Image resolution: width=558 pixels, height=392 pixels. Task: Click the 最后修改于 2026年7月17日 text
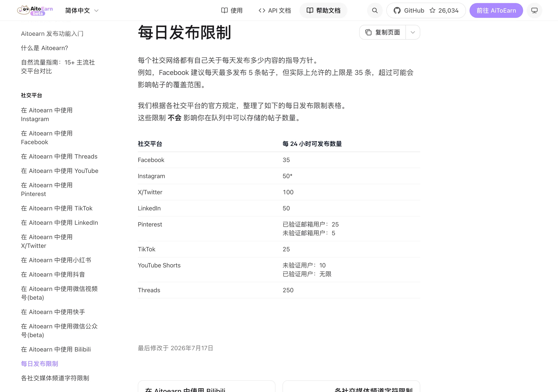[x=175, y=348]
